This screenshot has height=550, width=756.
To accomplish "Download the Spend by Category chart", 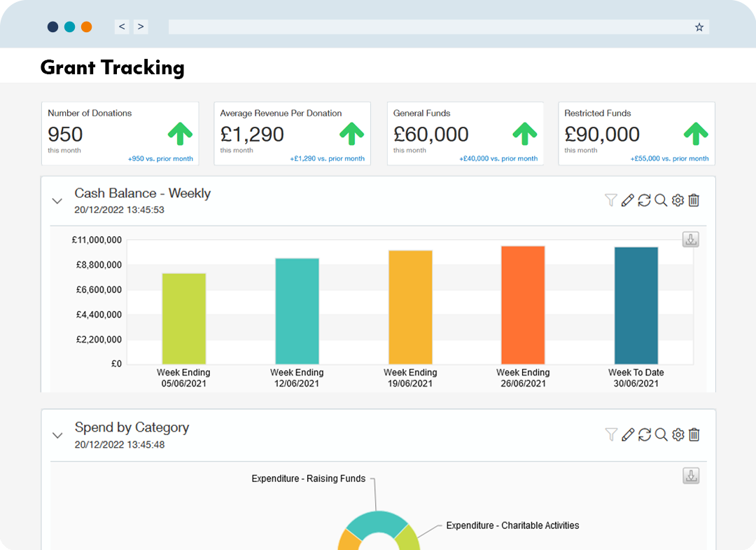I will pyautogui.click(x=691, y=476).
